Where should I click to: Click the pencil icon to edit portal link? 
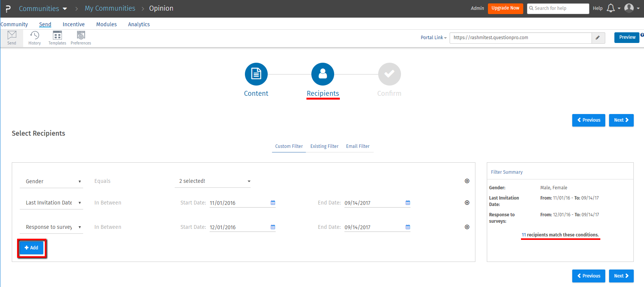598,38
